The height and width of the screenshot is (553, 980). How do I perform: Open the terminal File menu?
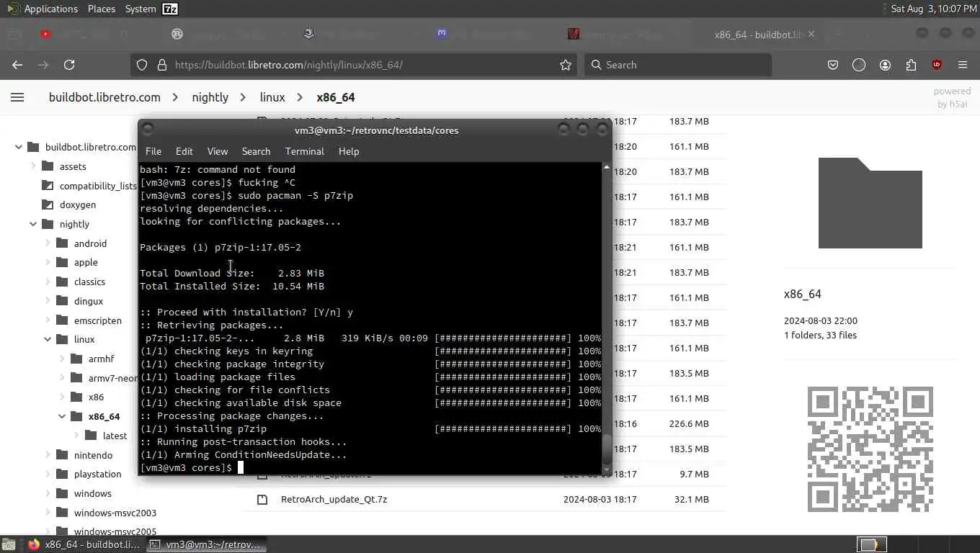point(153,151)
